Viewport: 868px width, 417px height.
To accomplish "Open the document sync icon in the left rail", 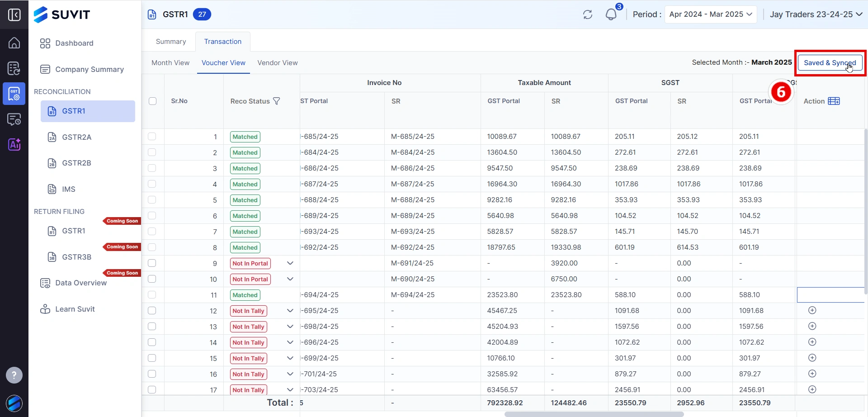I will pos(14,68).
